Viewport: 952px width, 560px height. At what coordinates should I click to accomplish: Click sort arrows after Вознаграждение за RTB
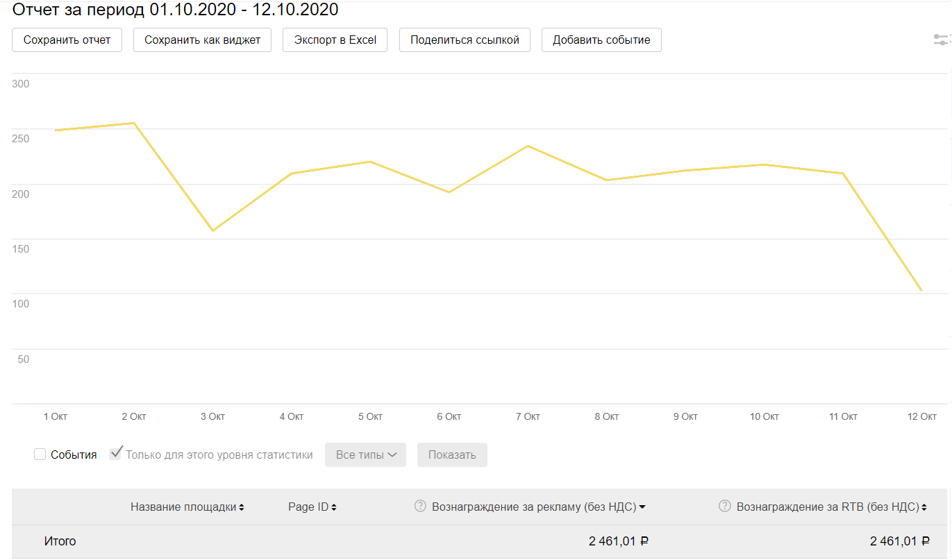click(924, 507)
